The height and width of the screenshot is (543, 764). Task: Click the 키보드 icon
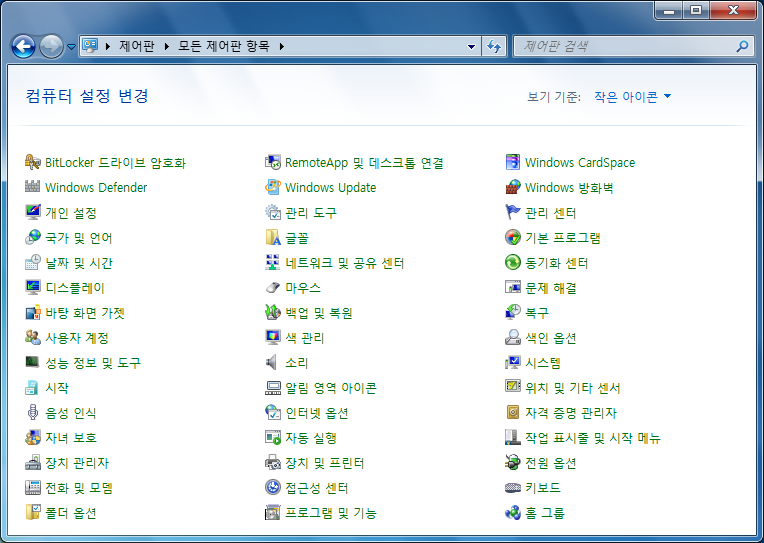(x=513, y=488)
